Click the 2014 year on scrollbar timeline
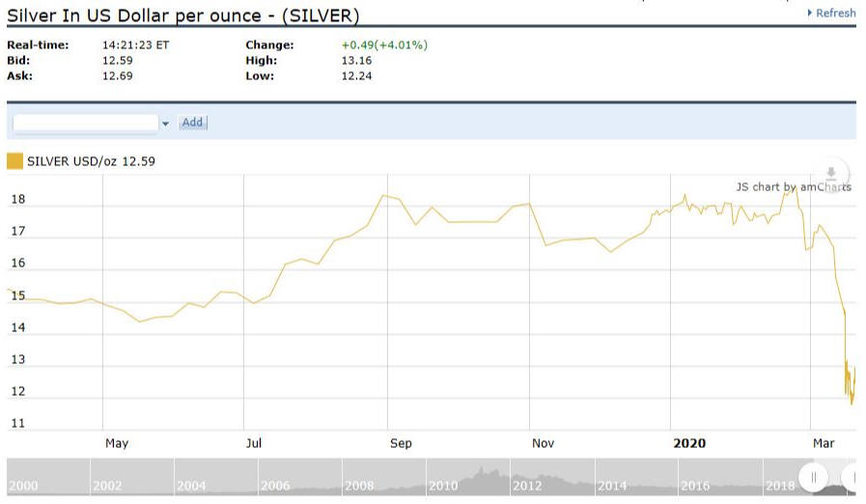866x504 pixels. 612,486
